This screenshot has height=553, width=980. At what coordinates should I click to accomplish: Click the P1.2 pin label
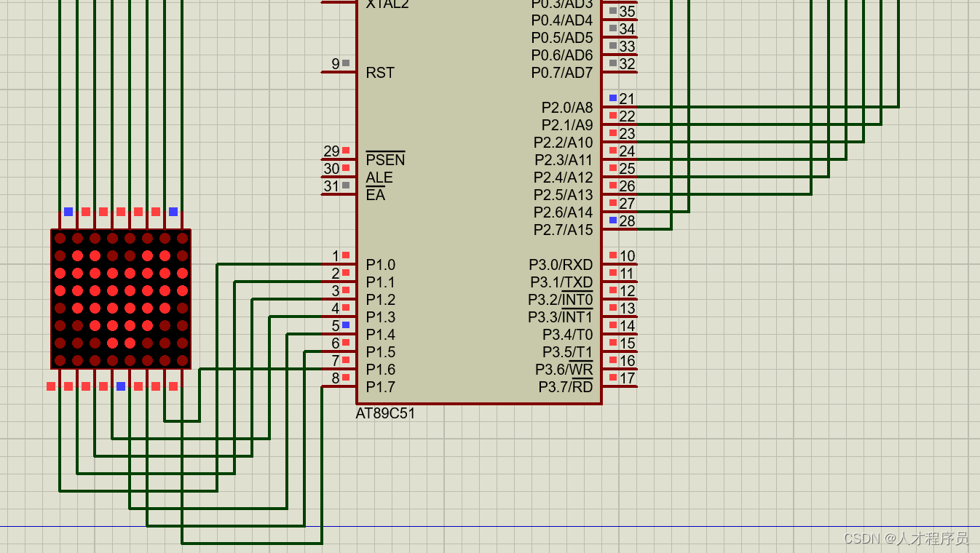click(380, 300)
